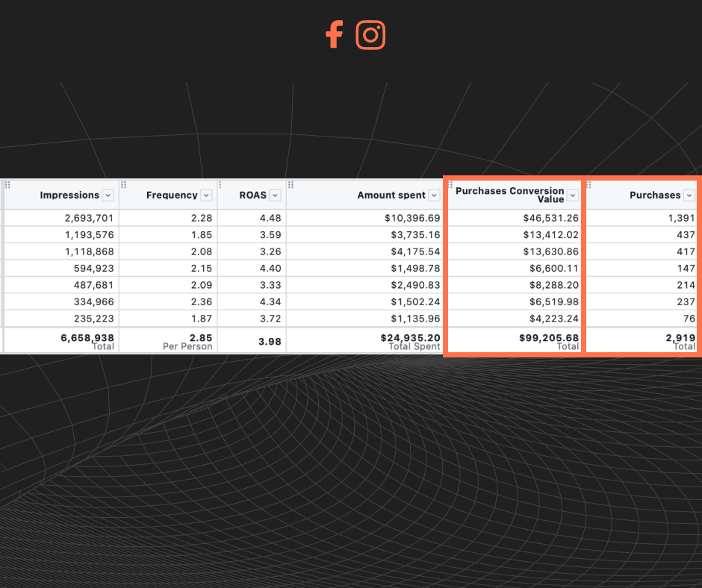Click the Purchases column header label

click(655, 195)
